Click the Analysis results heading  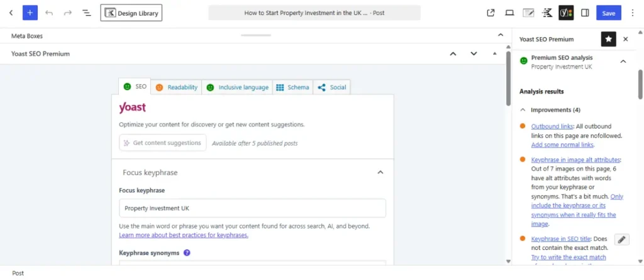541,92
